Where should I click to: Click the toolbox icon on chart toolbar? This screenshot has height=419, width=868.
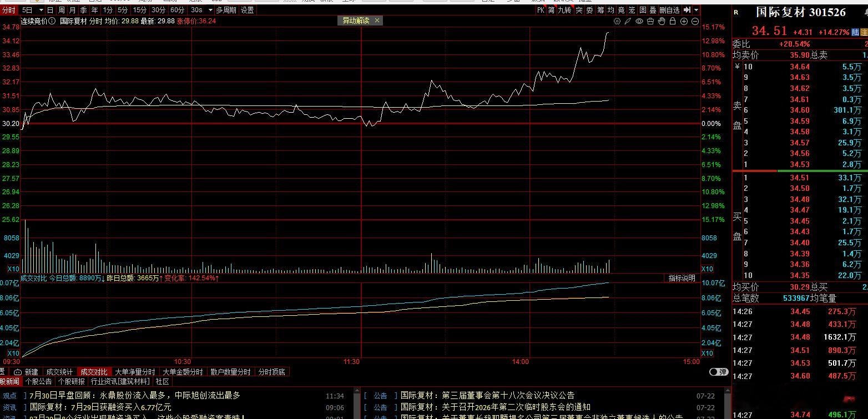(650, 21)
